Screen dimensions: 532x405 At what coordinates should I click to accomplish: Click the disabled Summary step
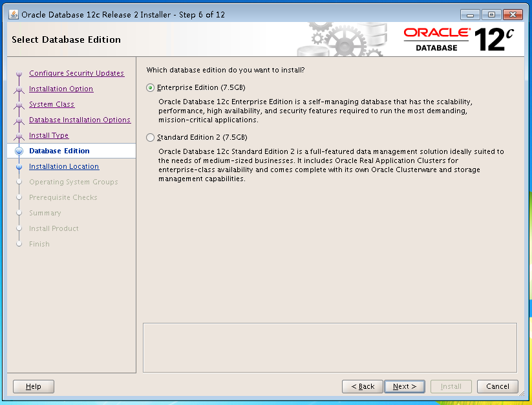click(45, 213)
